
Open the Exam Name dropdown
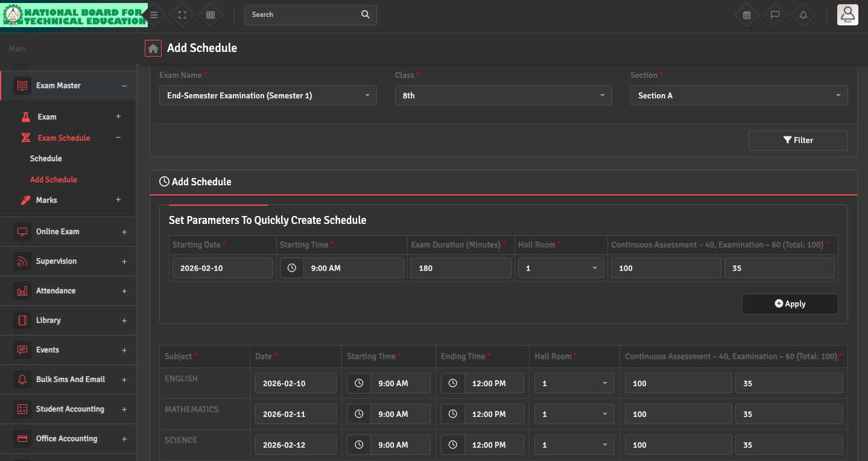click(x=268, y=95)
